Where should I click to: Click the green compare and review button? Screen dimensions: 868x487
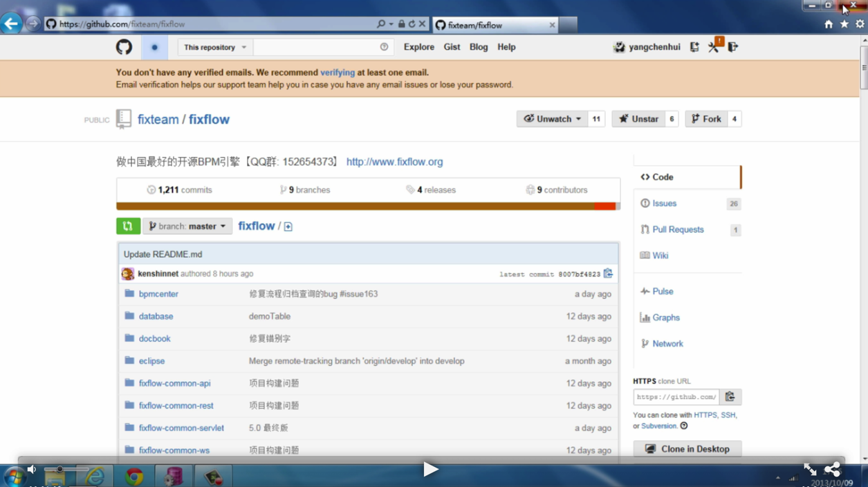[128, 226]
